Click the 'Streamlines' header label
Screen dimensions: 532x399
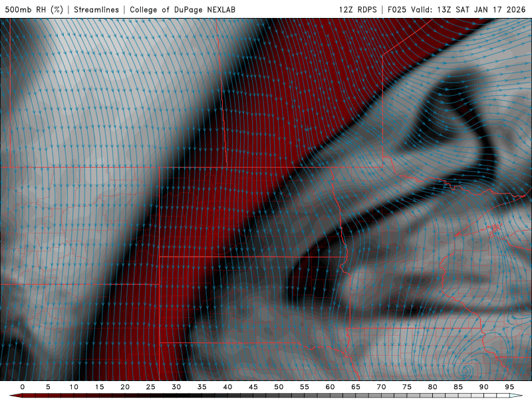(96, 9)
